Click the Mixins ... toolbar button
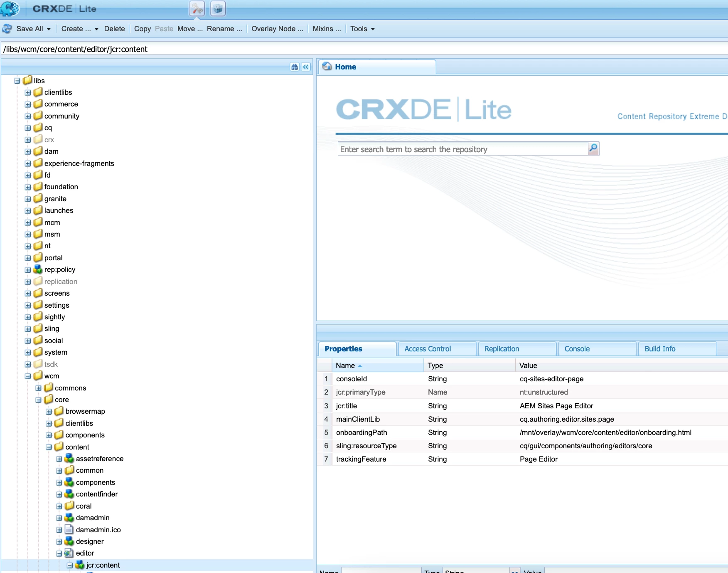This screenshot has height=573, width=728. pyautogui.click(x=327, y=29)
